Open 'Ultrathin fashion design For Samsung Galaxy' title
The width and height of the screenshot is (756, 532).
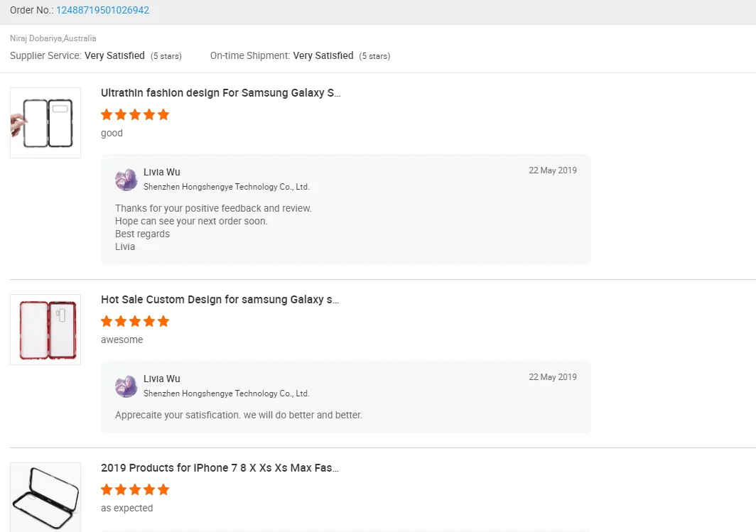tap(220, 92)
